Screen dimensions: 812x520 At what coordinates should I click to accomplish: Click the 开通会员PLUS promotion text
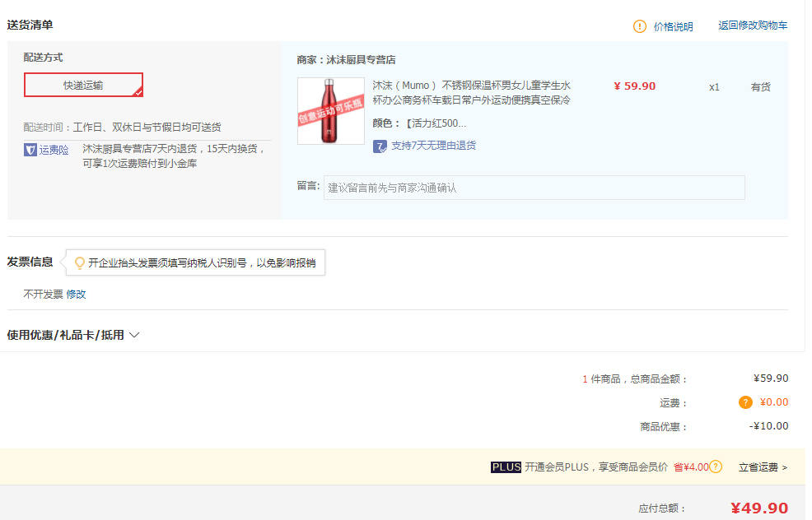click(596, 467)
